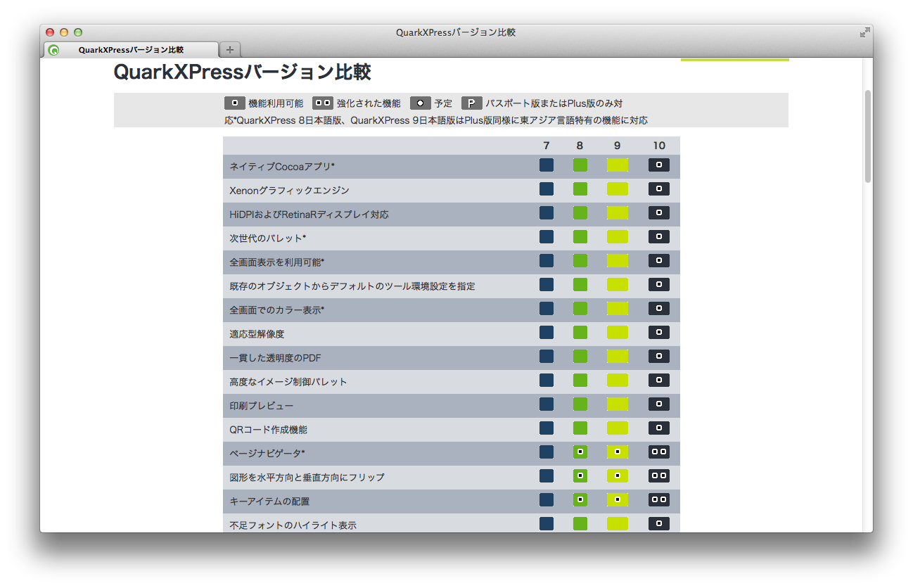Click version 10 icon in QRコード作成機能 row
Image resolution: width=913 pixels, height=588 pixels.
click(658, 428)
